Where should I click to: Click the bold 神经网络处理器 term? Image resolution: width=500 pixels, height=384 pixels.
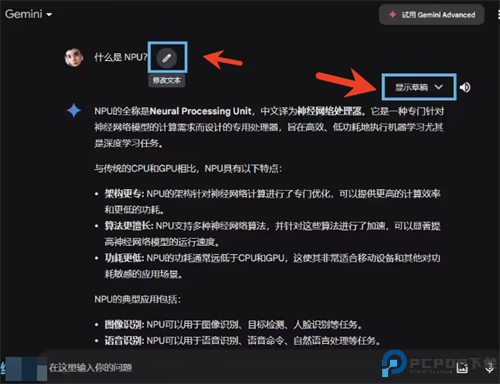(x=329, y=111)
